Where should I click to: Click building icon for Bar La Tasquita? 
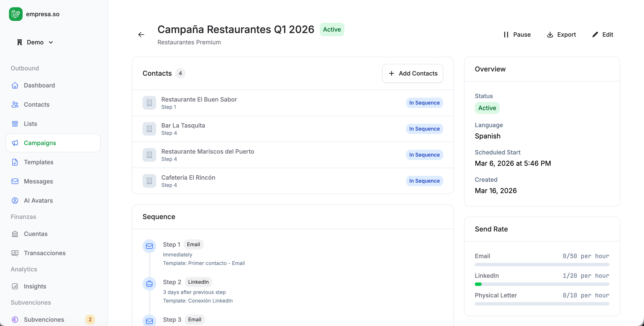(149, 129)
